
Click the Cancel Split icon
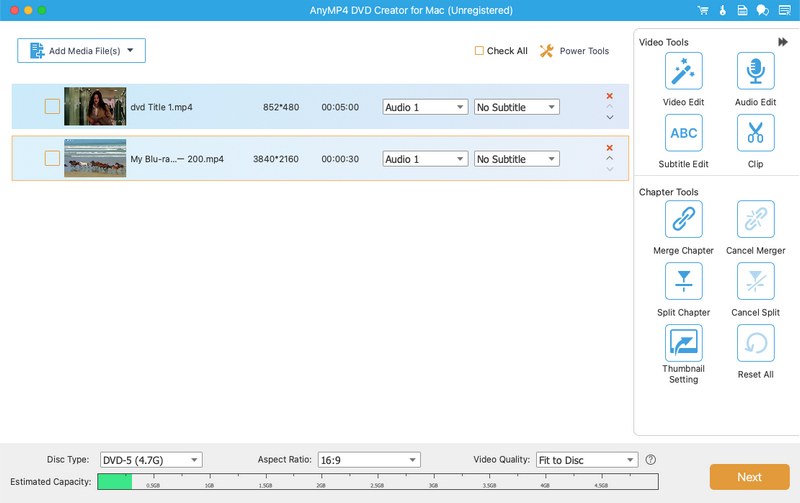pyautogui.click(x=755, y=281)
